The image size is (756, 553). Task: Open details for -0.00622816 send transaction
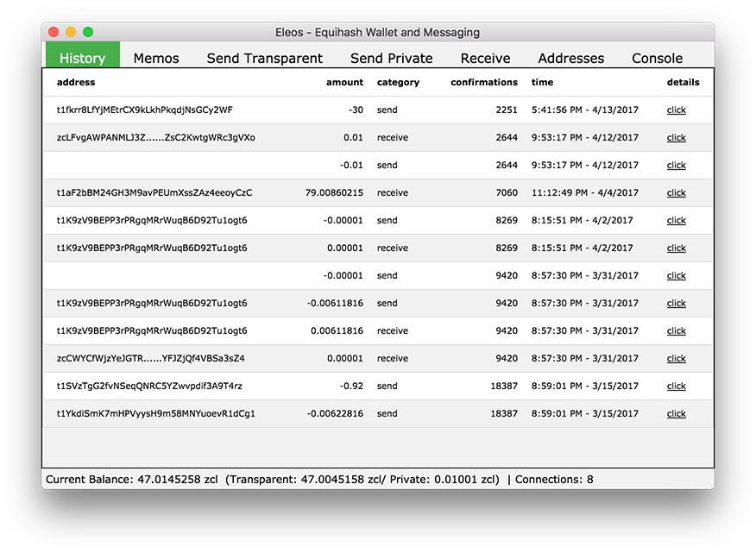point(676,413)
